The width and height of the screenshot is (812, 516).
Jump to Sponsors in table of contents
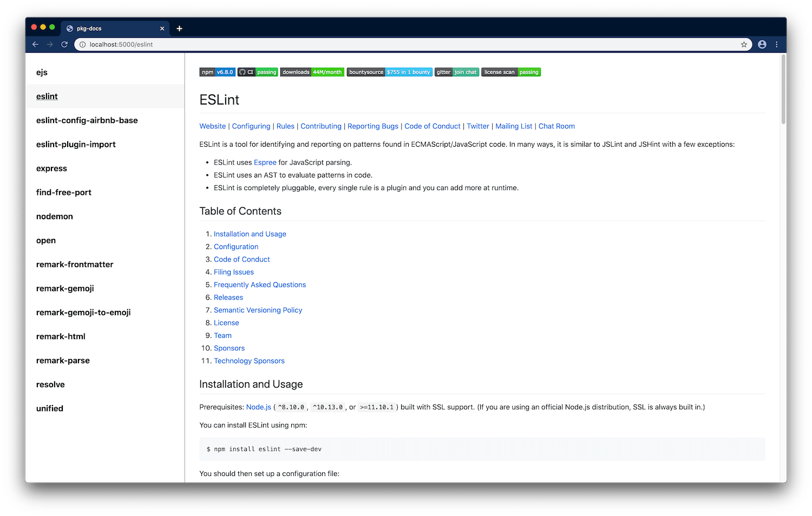[230, 348]
